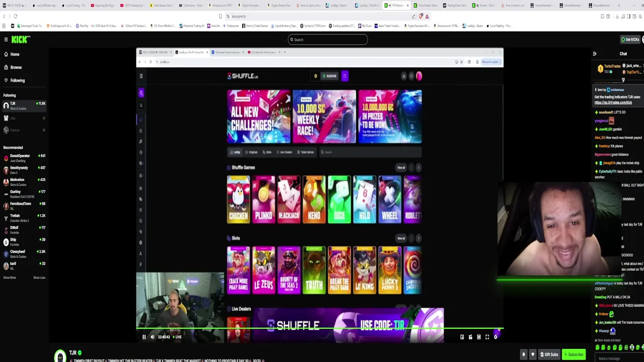This screenshot has height=362, width=644.
Task: Click the Keno game tile in stream
Action: pyautogui.click(x=314, y=199)
